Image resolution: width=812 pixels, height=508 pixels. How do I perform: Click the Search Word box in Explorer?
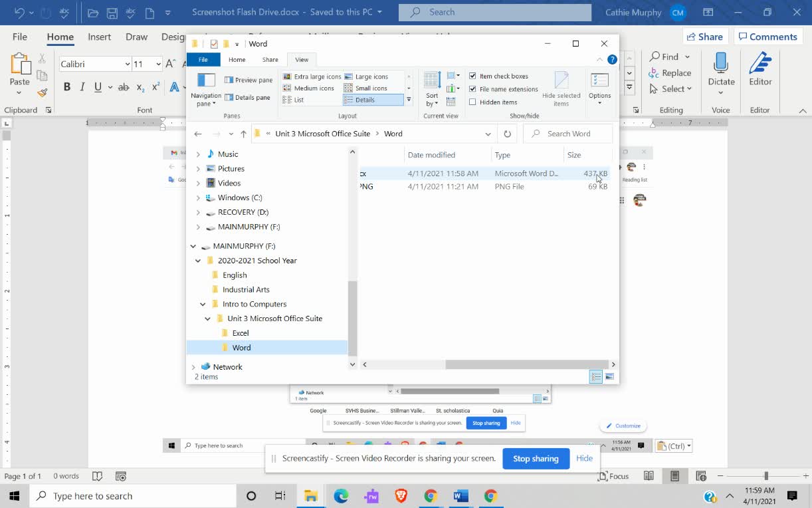568,134
